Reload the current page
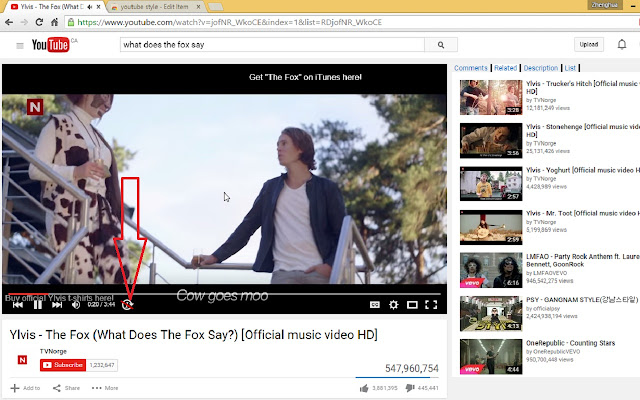The height and width of the screenshot is (400, 640). [x=39, y=22]
